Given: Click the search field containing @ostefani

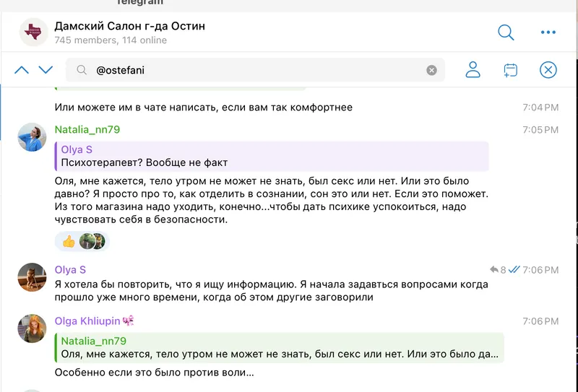Looking at the screenshot, I should (255, 70).
